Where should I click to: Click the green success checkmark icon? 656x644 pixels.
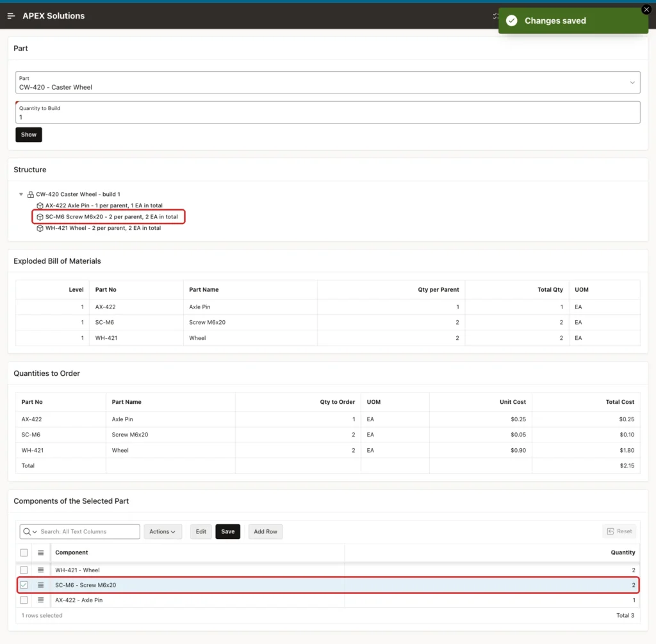tap(512, 20)
